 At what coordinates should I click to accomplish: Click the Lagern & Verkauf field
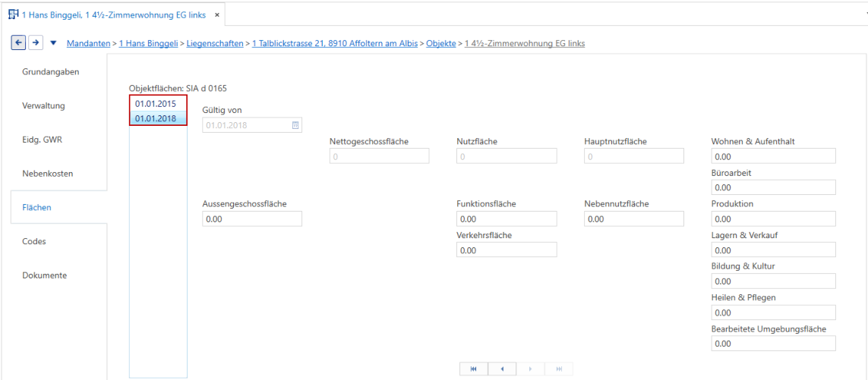pos(773,250)
